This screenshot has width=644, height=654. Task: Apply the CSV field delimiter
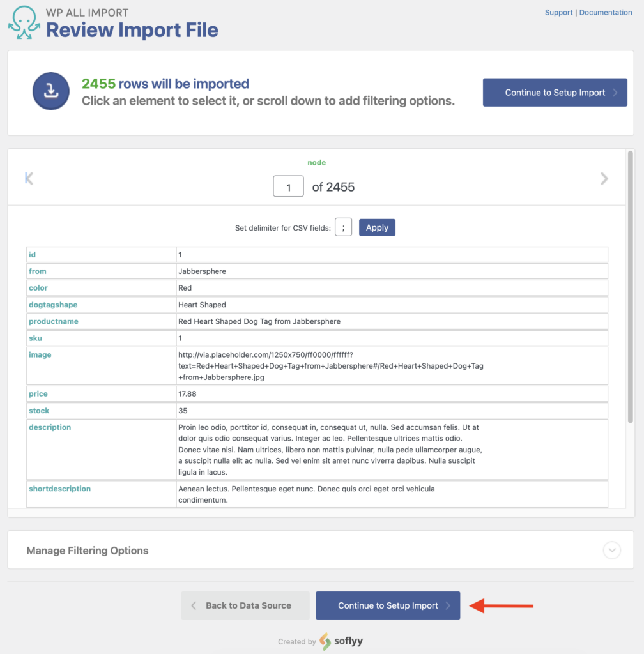click(x=377, y=227)
